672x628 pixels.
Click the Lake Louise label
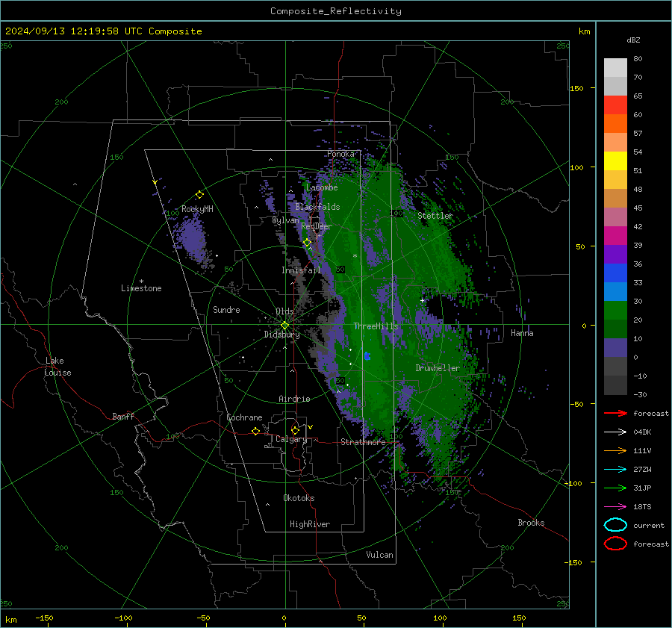tap(57, 367)
